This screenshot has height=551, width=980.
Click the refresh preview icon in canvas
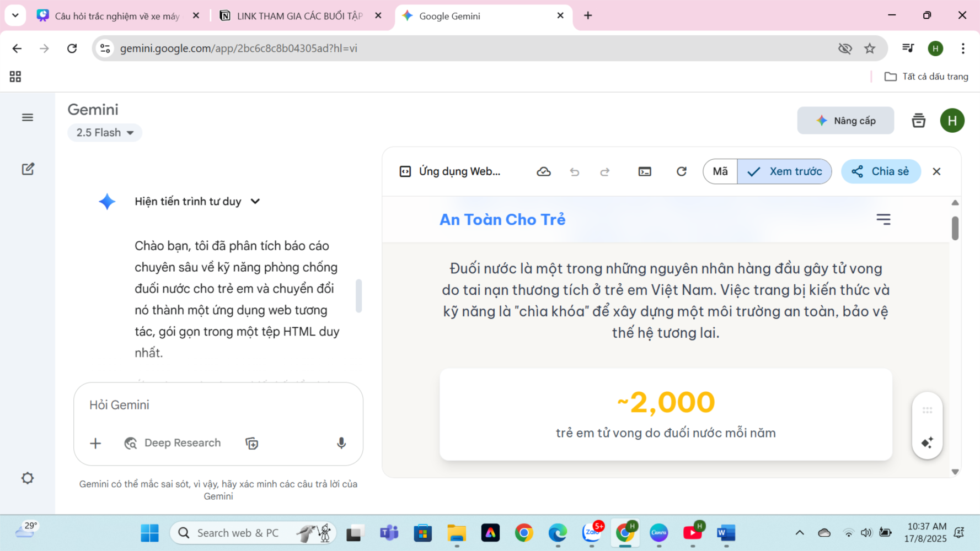pyautogui.click(x=681, y=172)
